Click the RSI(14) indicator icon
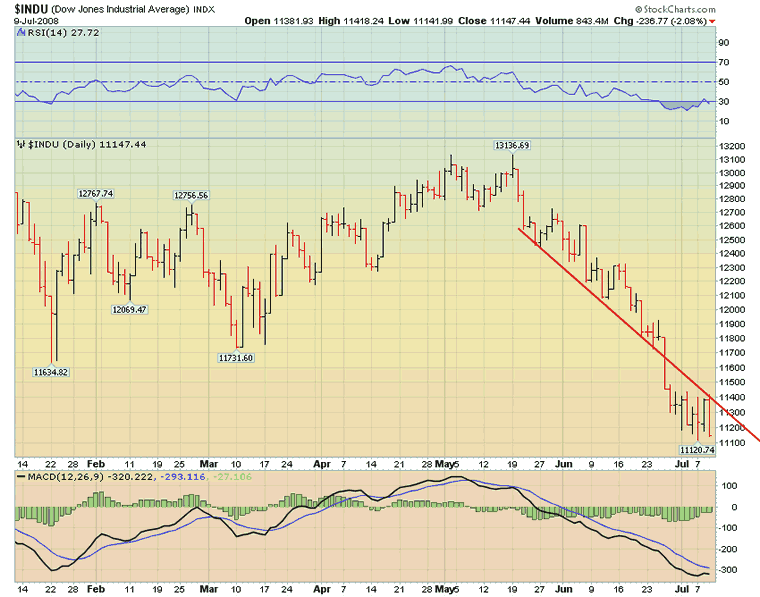 point(21,32)
